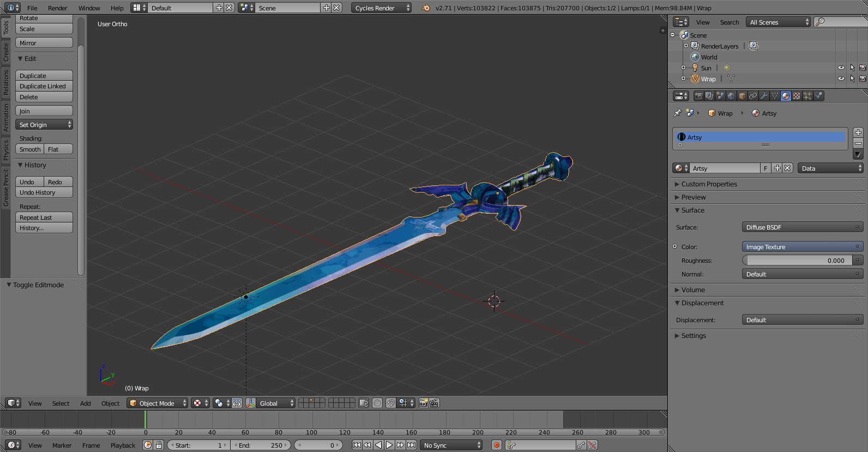This screenshot has height=452, width=868.
Task: Add a new material slot with plus
Action: (x=858, y=132)
